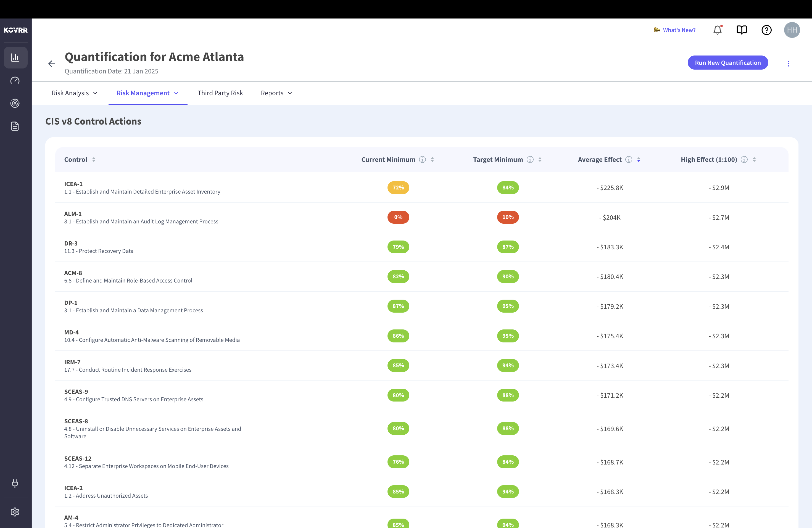Select the DP-1 control row
Screen dimensions: 812x528
[x=422, y=306]
